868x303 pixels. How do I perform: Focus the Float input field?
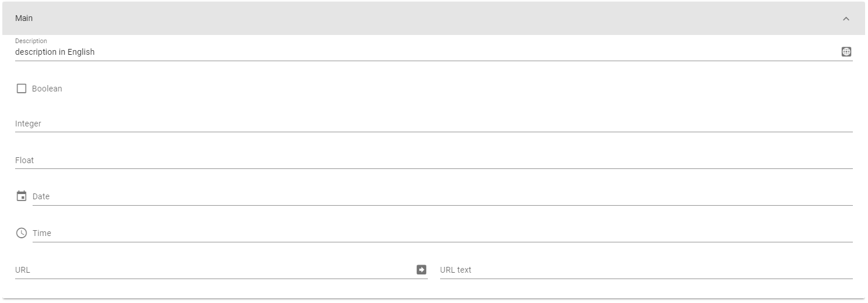click(x=434, y=160)
